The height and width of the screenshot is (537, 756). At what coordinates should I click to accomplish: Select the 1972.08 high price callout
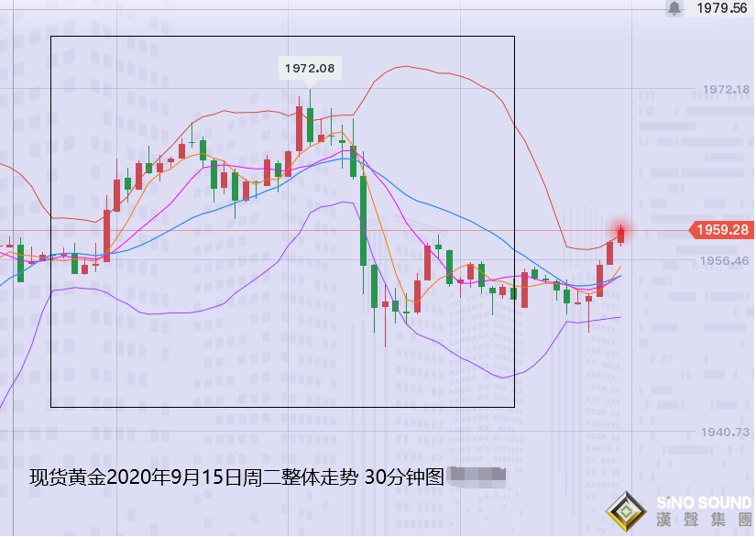(x=310, y=68)
